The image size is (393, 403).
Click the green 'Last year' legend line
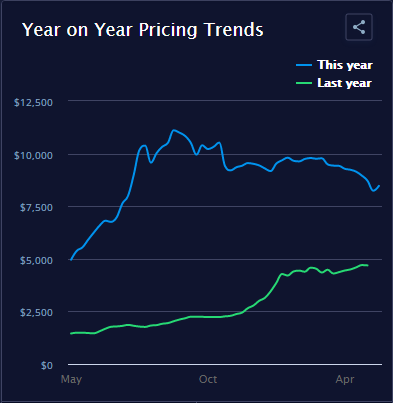pyautogui.click(x=304, y=83)
